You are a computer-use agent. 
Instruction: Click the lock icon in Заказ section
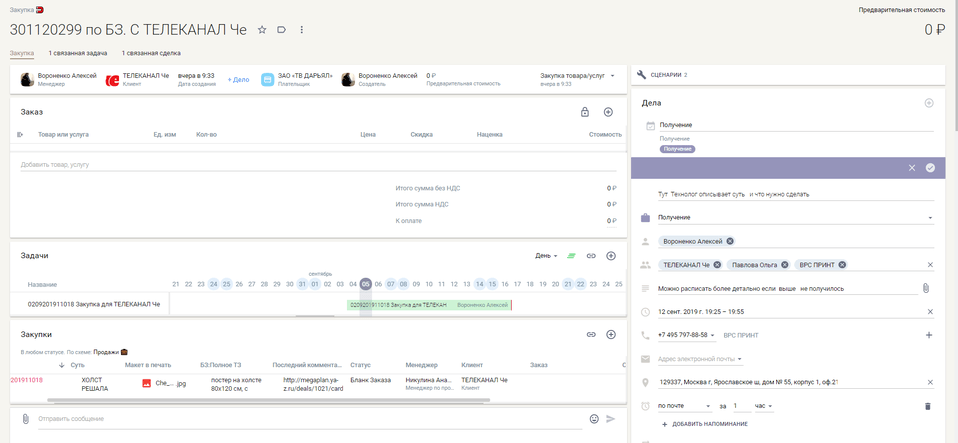(x=585, y=112)
